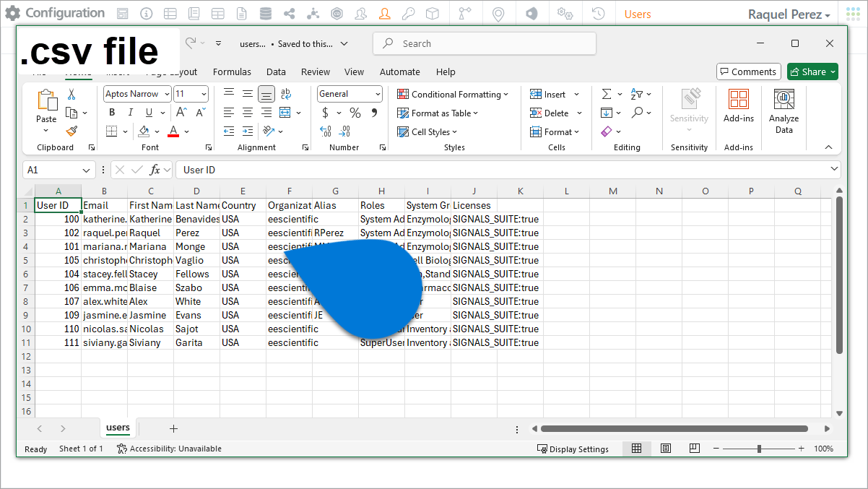The image size is (868, 489).
Task: Toggle Align Left
Action: click(229, 113)
